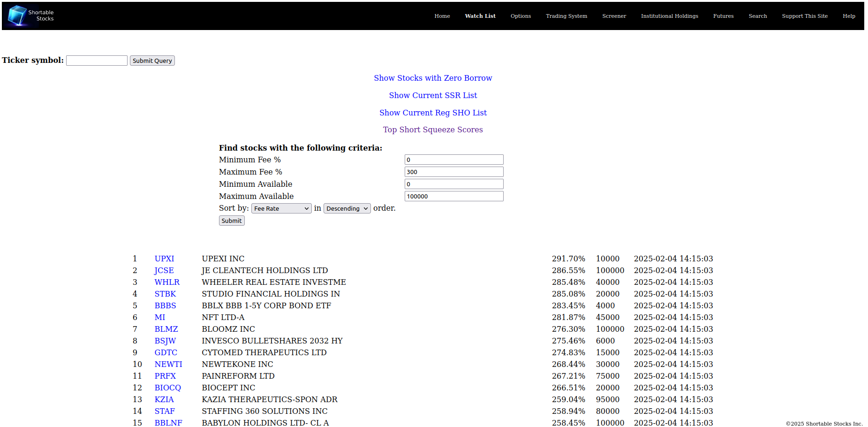868x427 pixels.
Task: Select the 285.08% fee rate value
Action: pos(568,294)
